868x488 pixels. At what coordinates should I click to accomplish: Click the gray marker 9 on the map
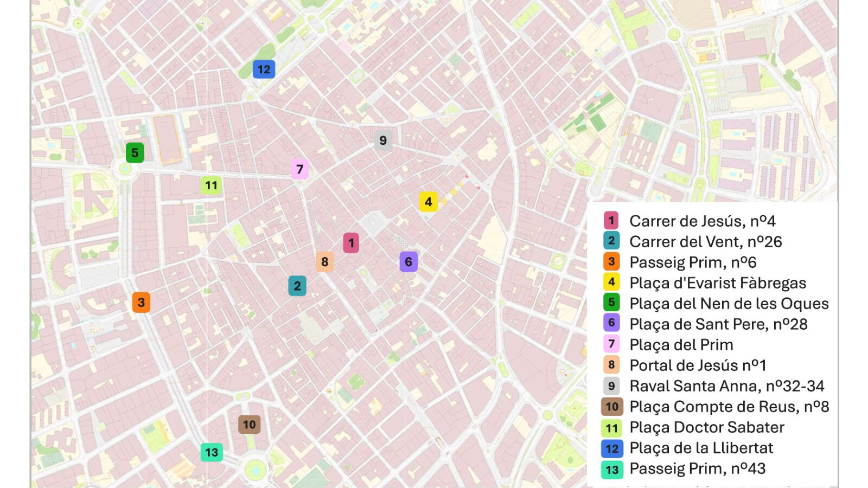(383, 140)
